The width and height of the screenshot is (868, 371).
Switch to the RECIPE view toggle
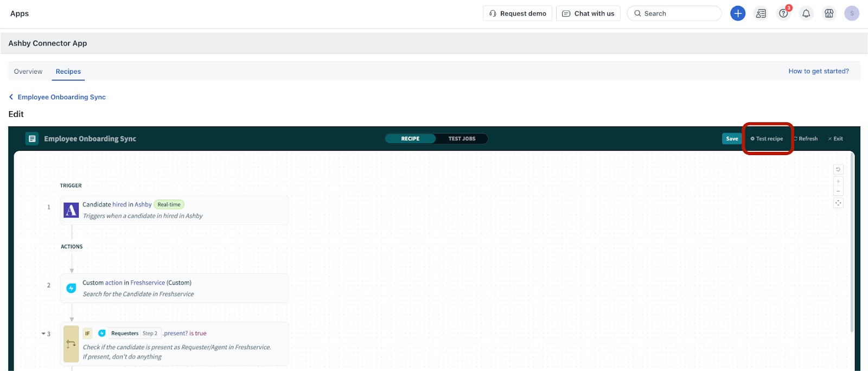tap(410, 139)
